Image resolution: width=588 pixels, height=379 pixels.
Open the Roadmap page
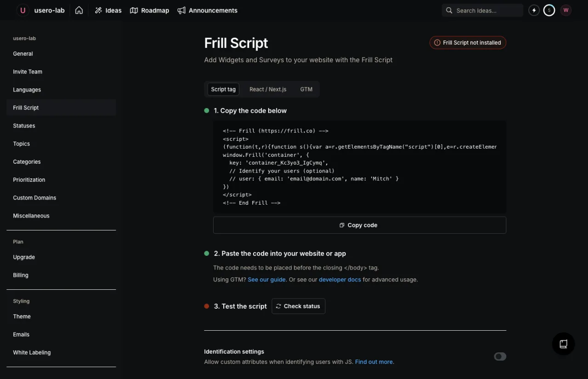149,10
